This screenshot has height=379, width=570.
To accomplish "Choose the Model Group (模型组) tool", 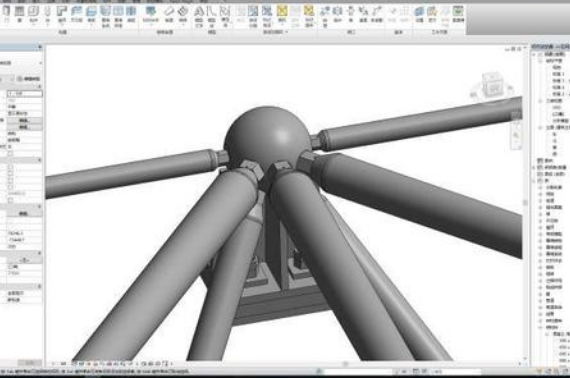I will (225, 16).
